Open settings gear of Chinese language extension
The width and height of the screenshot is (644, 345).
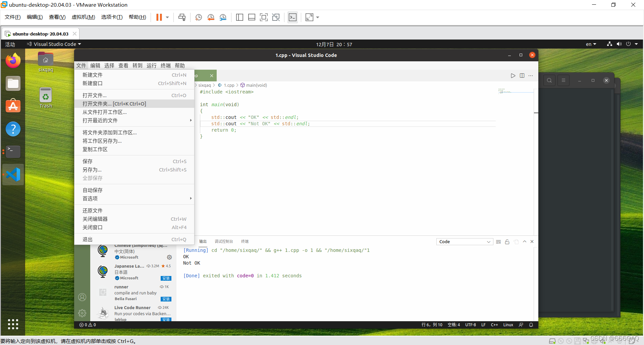click(x=169, y=257)
